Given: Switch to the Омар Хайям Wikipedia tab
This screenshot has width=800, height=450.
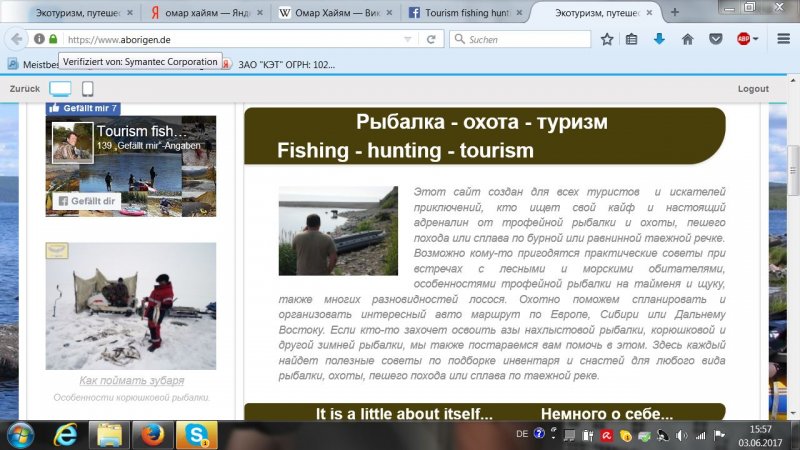Looking at the screenshot, I should [x=331, y=13].
